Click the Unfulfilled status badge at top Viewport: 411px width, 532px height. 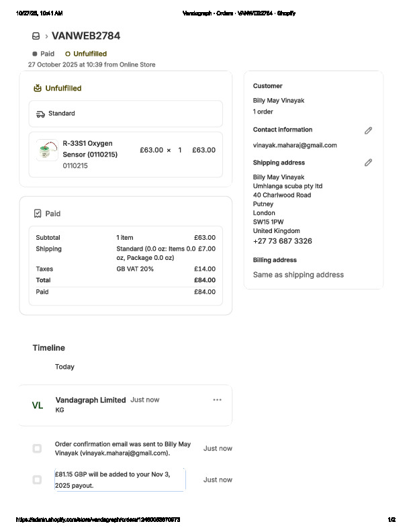click(x=85, y=54)
